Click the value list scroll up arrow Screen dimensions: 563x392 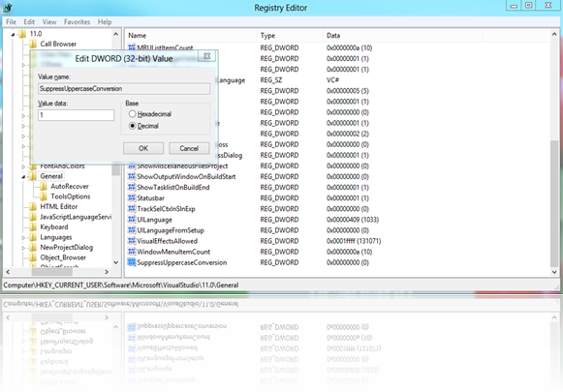pyautogui.click(x=554, y=35)
